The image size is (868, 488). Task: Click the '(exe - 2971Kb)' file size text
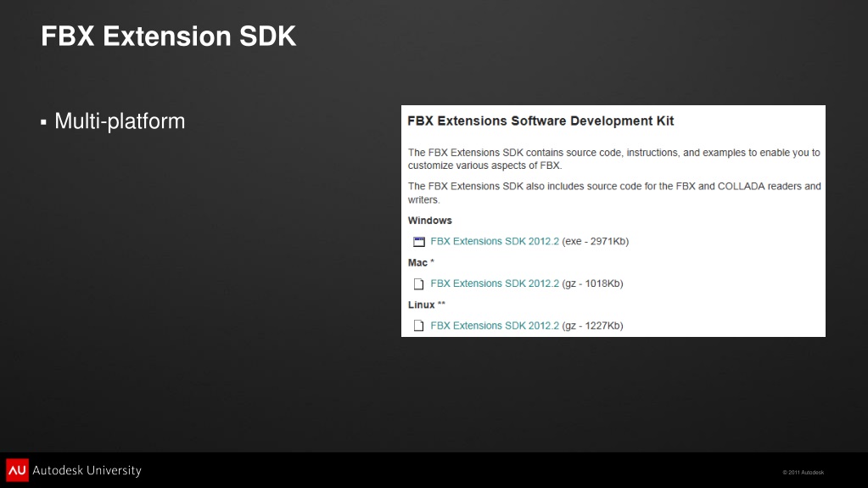pos(595,242)
